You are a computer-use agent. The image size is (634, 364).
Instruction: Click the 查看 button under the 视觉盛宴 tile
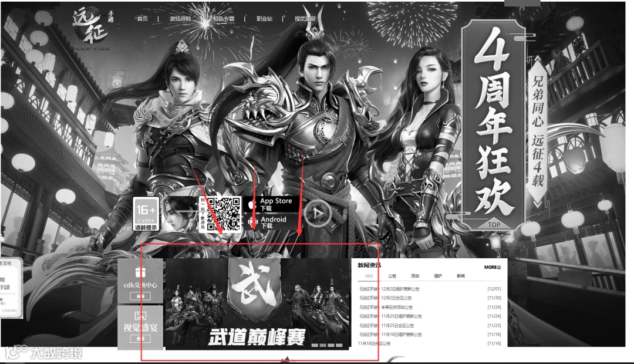click(x=140, y=339)
